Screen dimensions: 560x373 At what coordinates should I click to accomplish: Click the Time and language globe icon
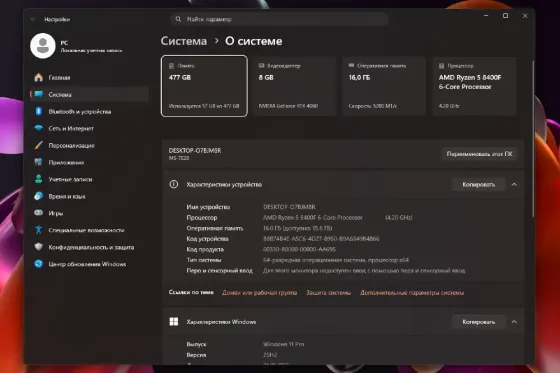[39, 196]
